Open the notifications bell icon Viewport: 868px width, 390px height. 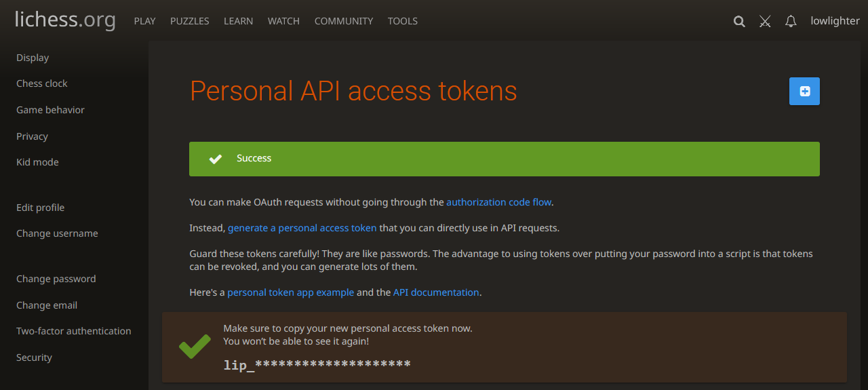[x=791, y=21]
